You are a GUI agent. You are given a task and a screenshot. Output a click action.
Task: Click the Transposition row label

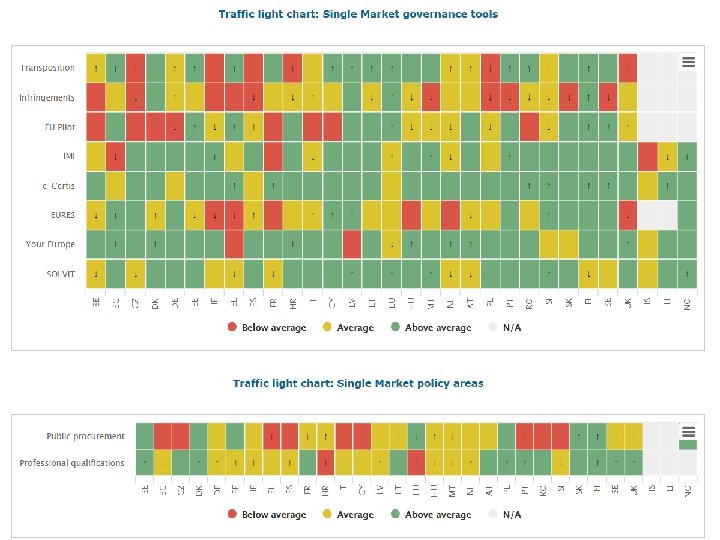pos(48,68)
